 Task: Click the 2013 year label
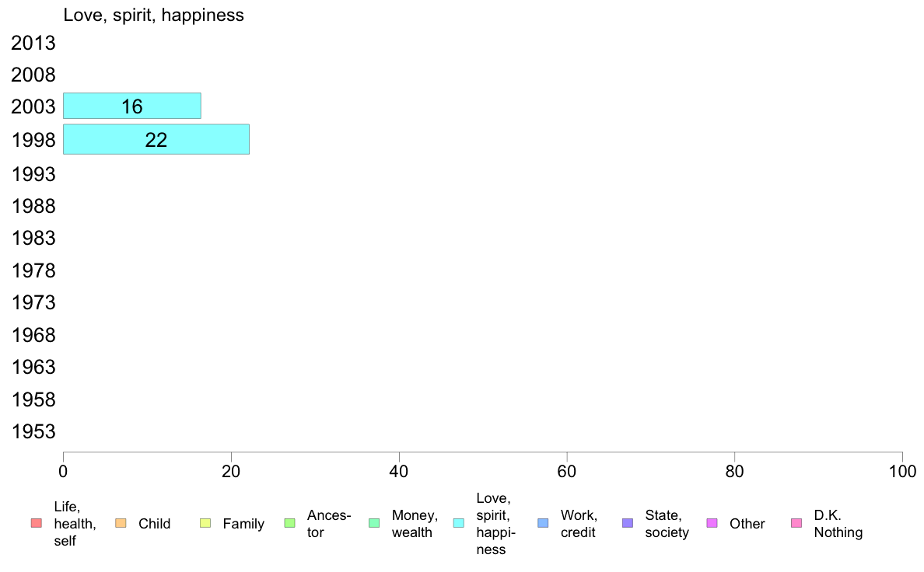(x=33, y=43)
